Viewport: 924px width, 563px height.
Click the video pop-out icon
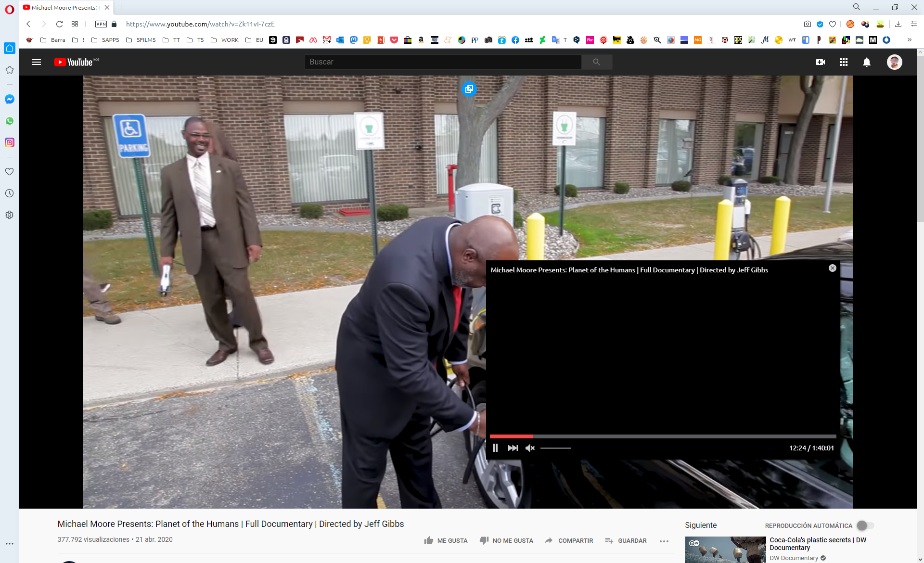pos(469,89)
